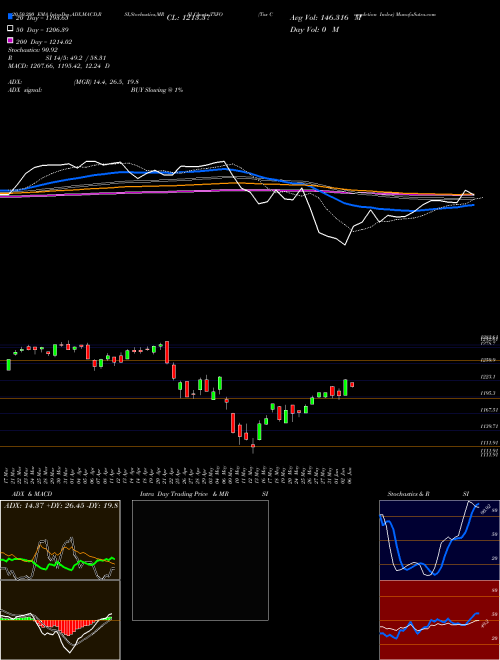
Task: Click the empty Intra Day Trading Price panel
Action: 200,560
